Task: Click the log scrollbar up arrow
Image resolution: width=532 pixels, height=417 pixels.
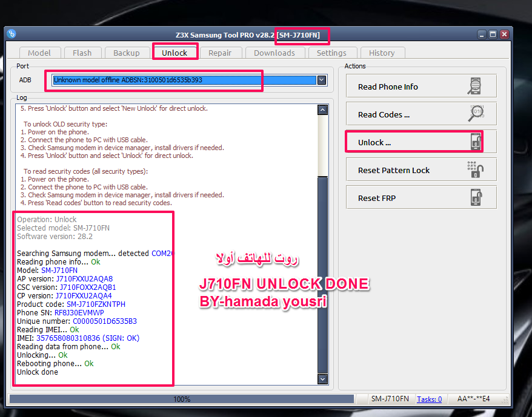Action: [323, 110]
